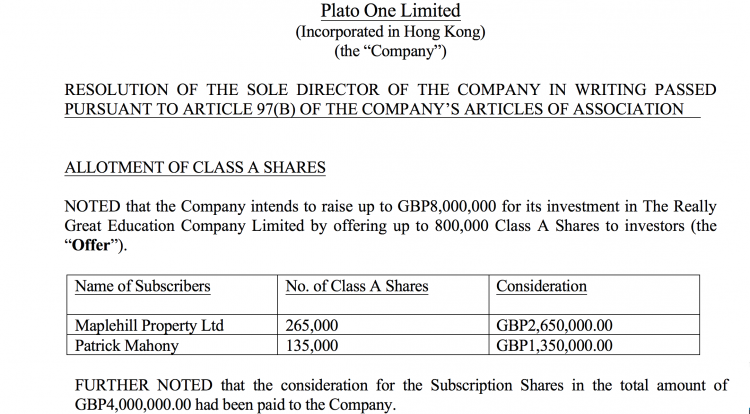This screenshot has height=414, width=750.
Task: Click the 'GBP2,650,000.00' consideration cell
Action: [x=554, y=326]
